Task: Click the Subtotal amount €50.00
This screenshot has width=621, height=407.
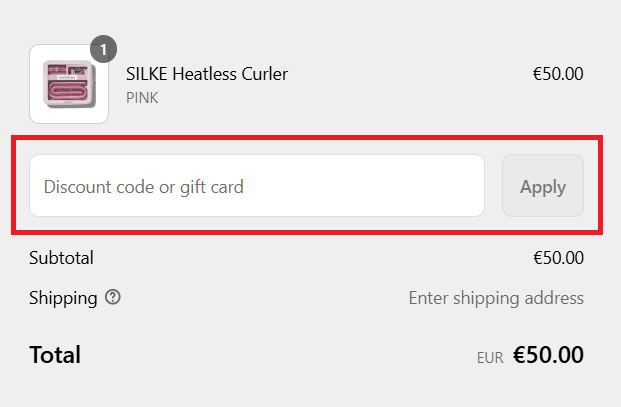Action: coord(558,258)
